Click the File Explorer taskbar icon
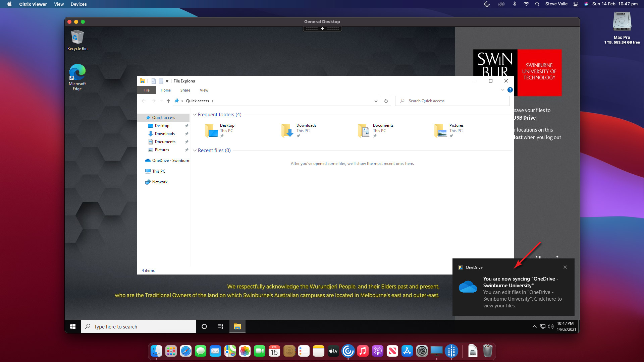This screenshot has height=362, width=644. pos(237,326)
